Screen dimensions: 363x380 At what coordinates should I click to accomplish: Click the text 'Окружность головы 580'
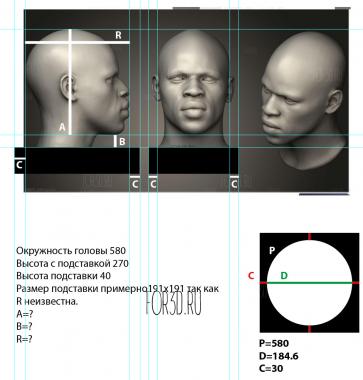71,250
